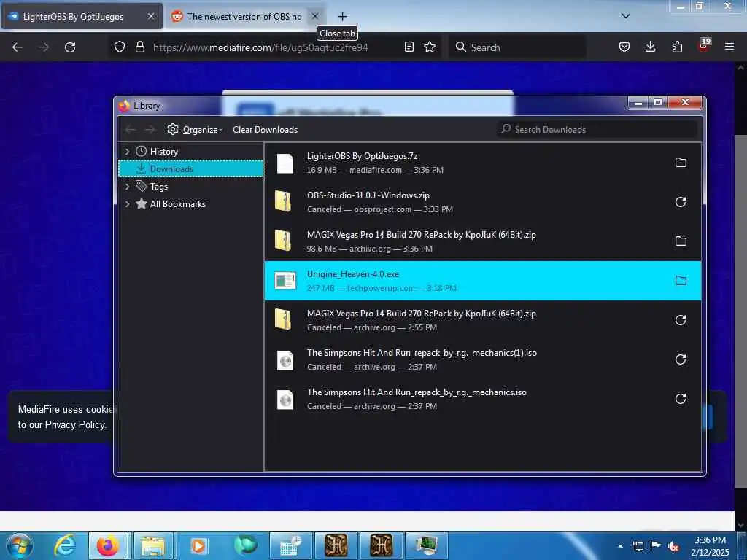Toggle reader view icon in address bar
Viewport: 747px width, 560px height.
point(409,47)
